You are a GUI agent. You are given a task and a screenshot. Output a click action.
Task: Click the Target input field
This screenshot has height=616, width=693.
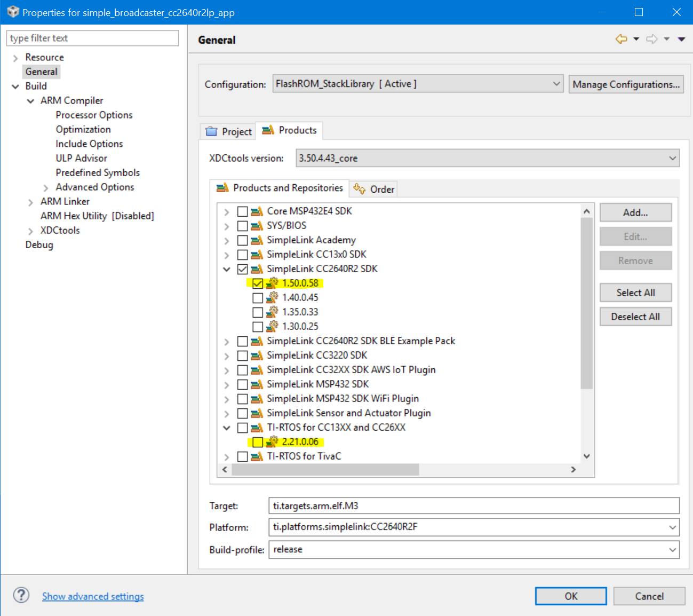(474, 506)
